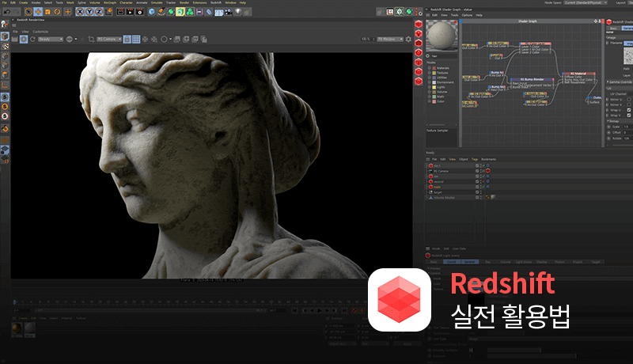Toggle the Y axis lock

(x=89, y=12)
